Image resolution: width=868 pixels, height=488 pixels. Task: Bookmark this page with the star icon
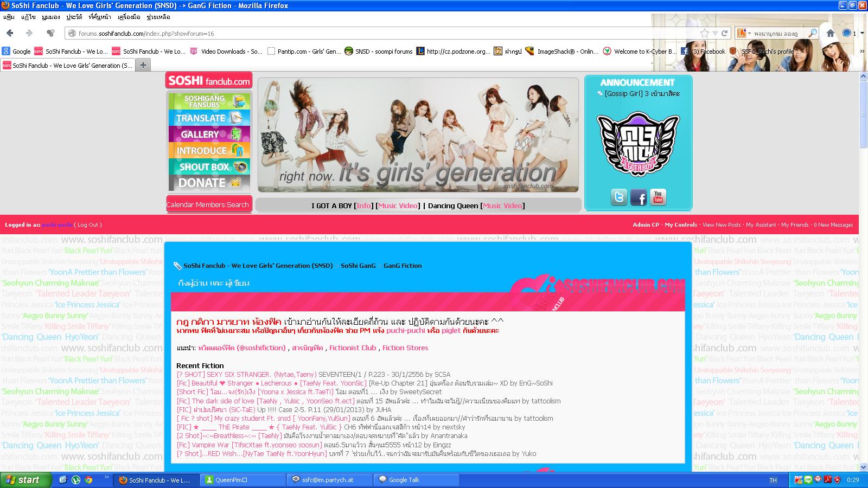point(704,33)
